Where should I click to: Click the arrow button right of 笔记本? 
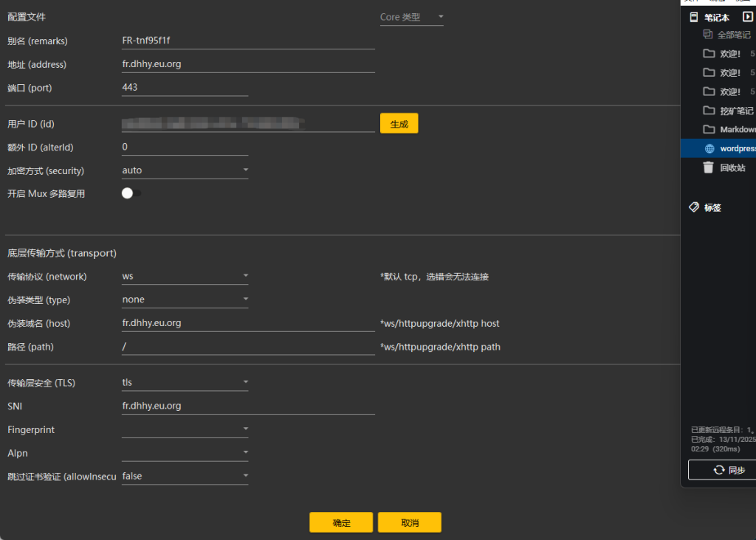747,17
